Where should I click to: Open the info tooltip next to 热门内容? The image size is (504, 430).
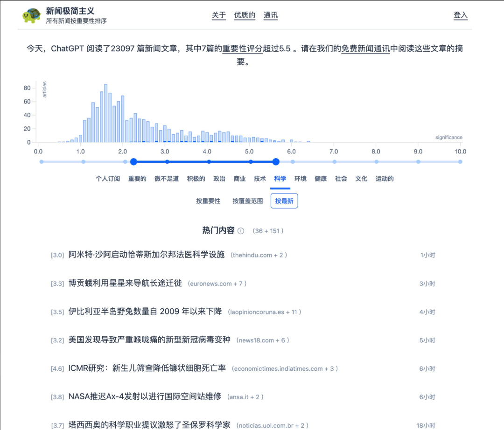coord(240,230)
